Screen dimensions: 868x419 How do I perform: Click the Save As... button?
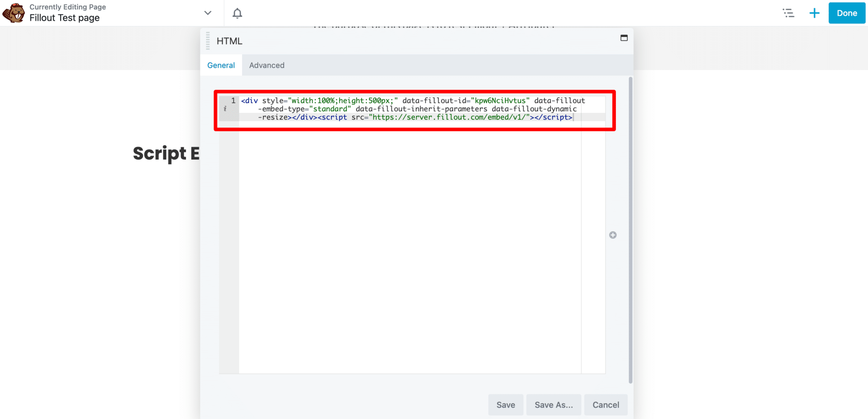click(554, 405)
